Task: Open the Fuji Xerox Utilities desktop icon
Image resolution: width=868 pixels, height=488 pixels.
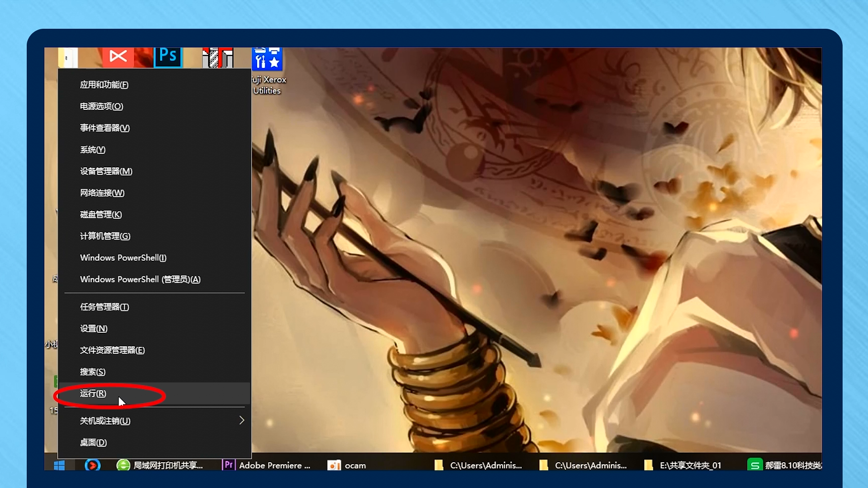Action: pyautogui.click(x=267, y=58)
